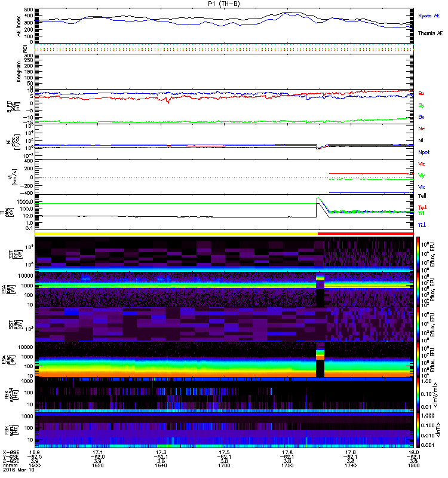Click the 1640 time tick label
This screenshot has width=448, height=478.
pyautogui.click(x=161, y=465)
